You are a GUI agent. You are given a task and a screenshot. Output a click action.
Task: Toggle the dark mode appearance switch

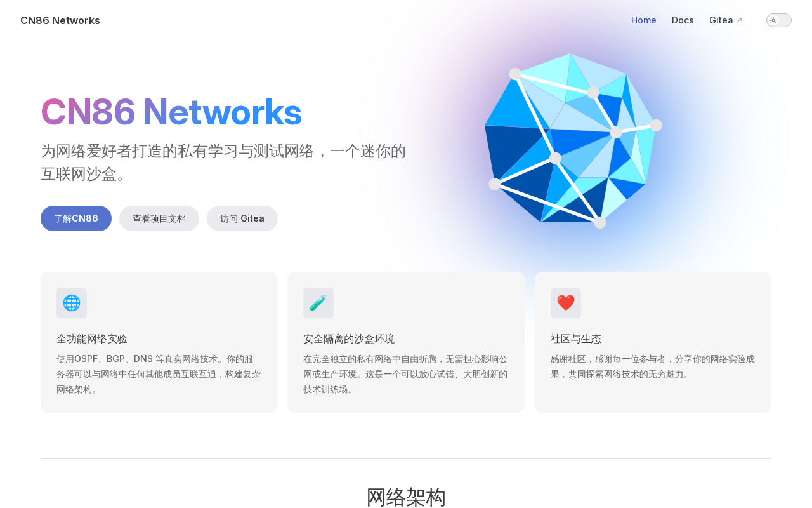coord(779,20)
